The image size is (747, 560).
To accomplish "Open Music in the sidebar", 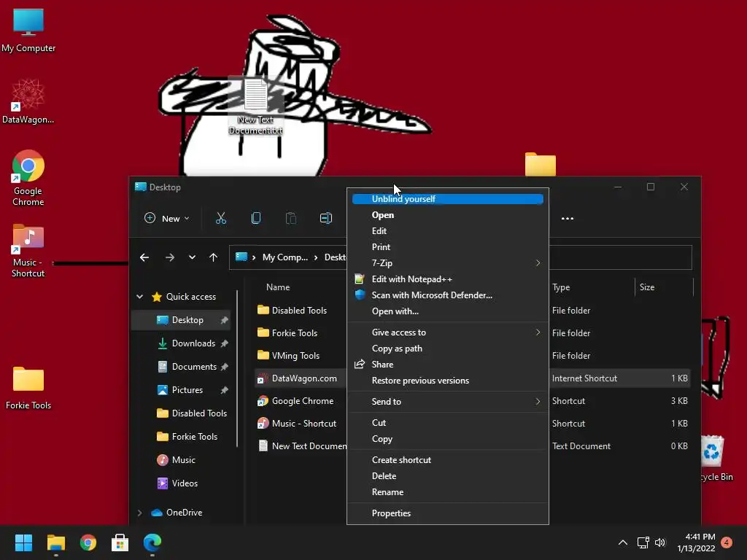I will tap(181, 460).
